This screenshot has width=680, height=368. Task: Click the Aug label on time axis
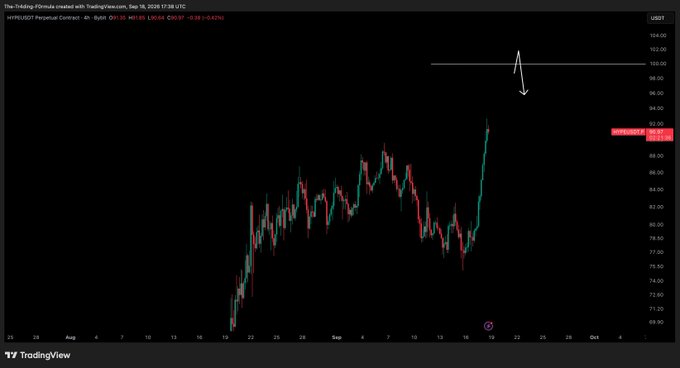tap(70, 337)
